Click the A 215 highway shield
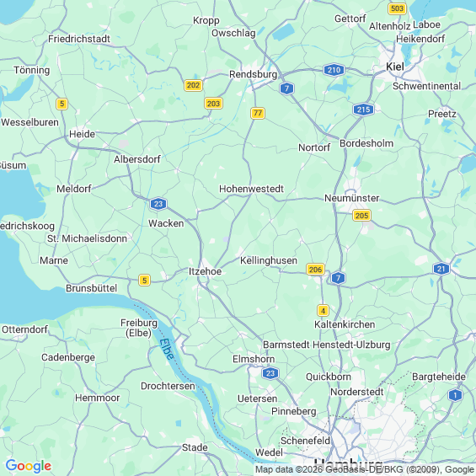The width and height of the screenshot is (476, 476). point(363,110)
